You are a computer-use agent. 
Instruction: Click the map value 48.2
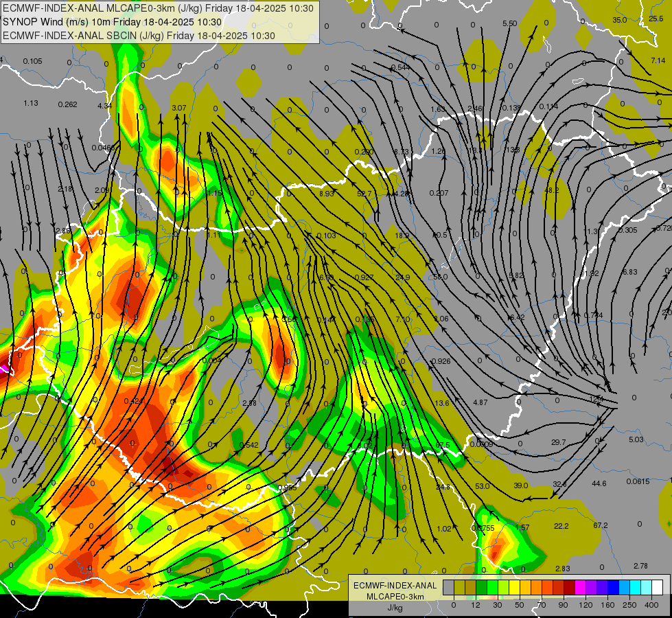coord(552,190)
